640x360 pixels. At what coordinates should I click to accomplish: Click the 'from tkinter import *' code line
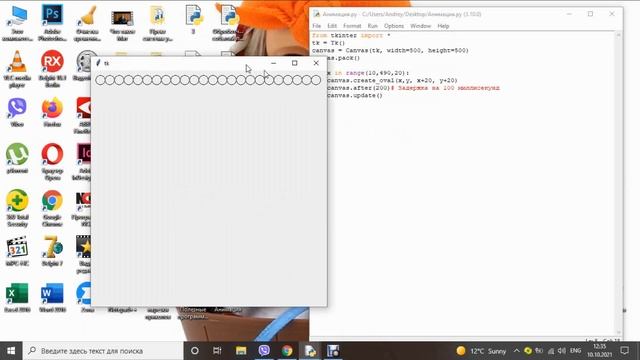(x=351, y=36)
